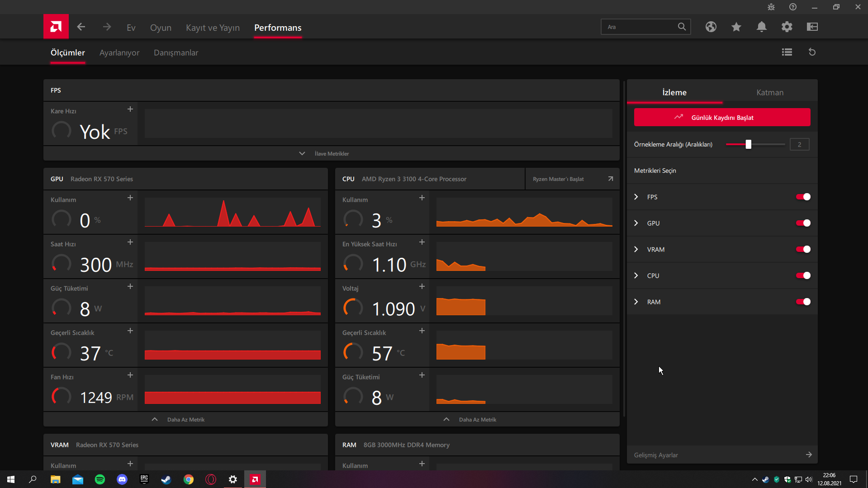
Task: Open the Ev tab
Action: (x=131, y=28)
